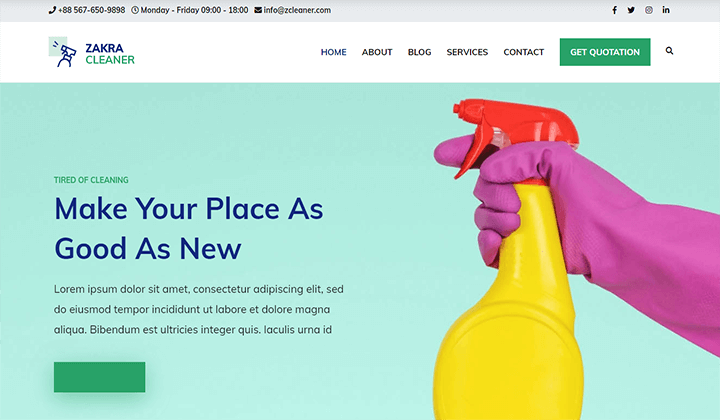The width and height of the screenshot is (720, 420).
Task: Open the Facebook social icon
Action: point(614,10)
